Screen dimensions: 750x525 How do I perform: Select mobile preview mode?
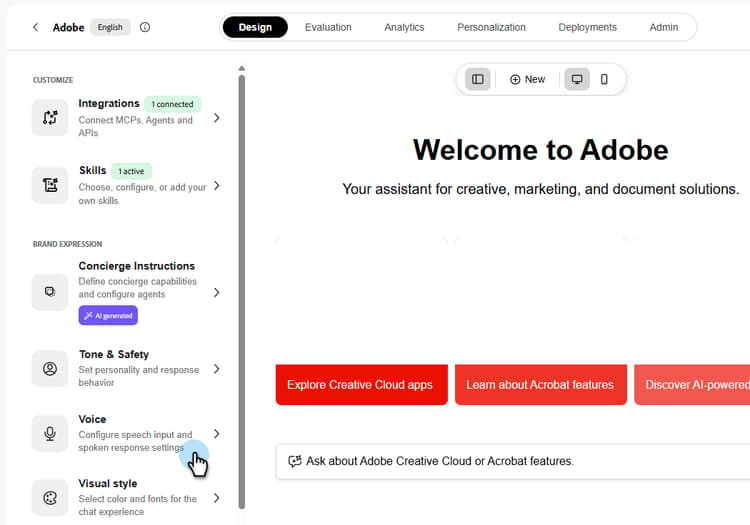604,79
